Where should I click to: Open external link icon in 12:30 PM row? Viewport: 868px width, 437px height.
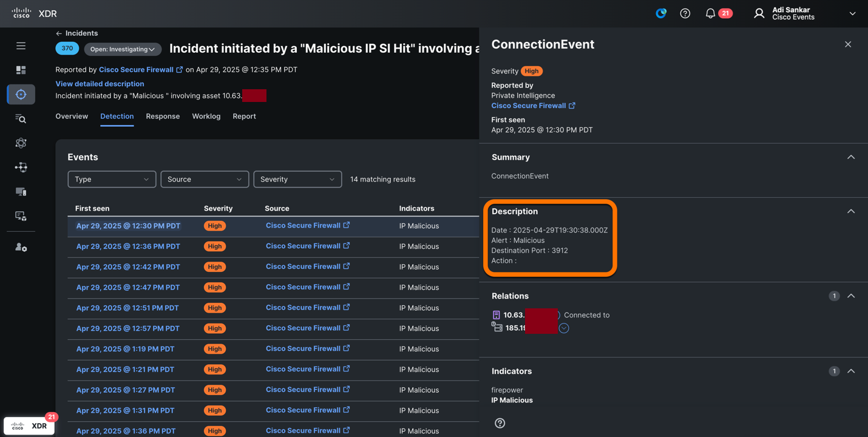pyautogui.click(x=347, y=225)
